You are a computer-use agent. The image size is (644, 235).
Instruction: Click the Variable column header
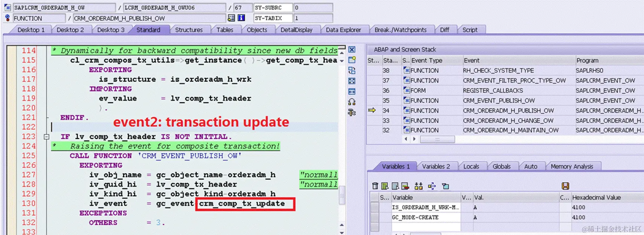tap(426, 197)
